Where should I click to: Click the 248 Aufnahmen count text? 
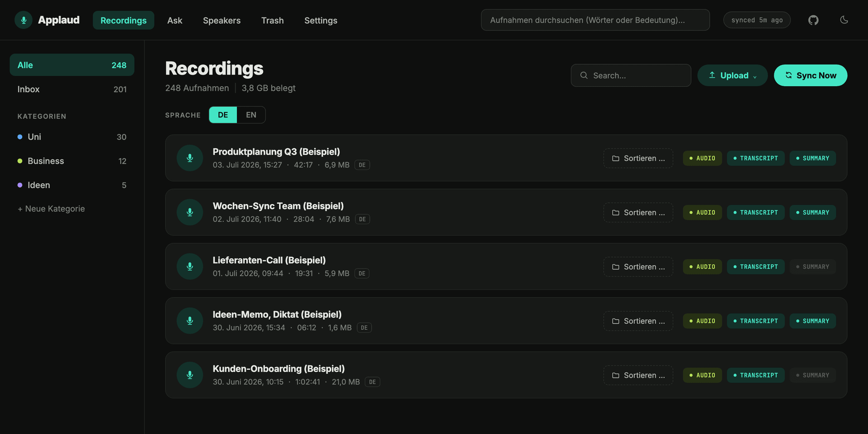(197, 88)
